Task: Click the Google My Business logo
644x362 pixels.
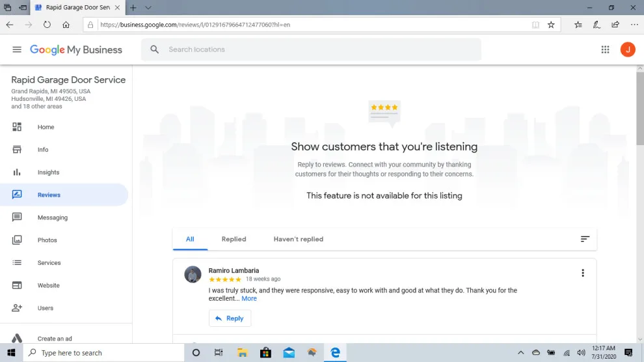Action: pyautogui.click(x=76, y=49)
